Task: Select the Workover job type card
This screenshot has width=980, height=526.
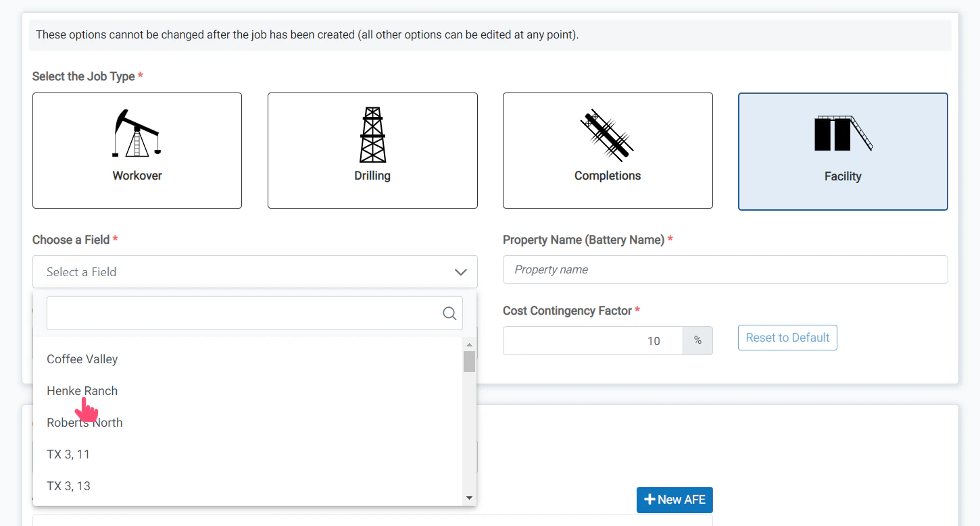Action: click(137, 151)
